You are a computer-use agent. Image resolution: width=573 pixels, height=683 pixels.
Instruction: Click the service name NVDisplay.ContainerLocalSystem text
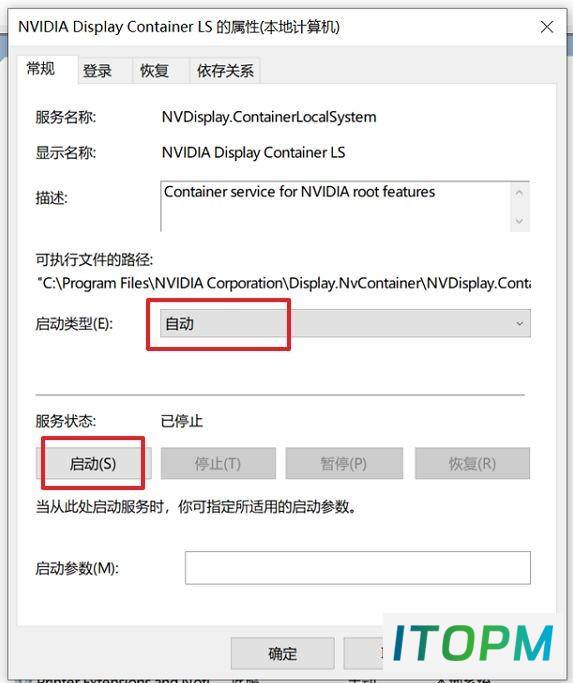click(x=269, y=117)
